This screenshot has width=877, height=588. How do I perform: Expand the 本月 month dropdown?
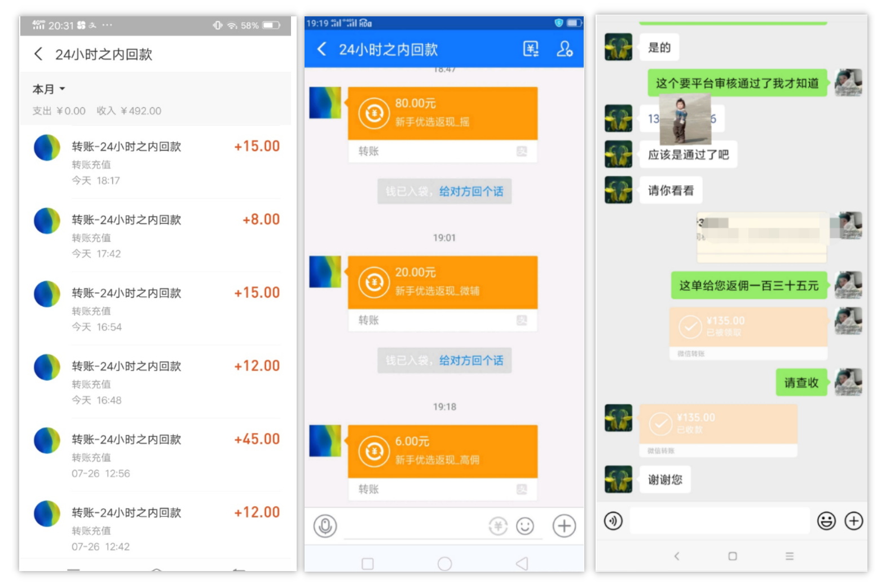[x=49, y=89]
